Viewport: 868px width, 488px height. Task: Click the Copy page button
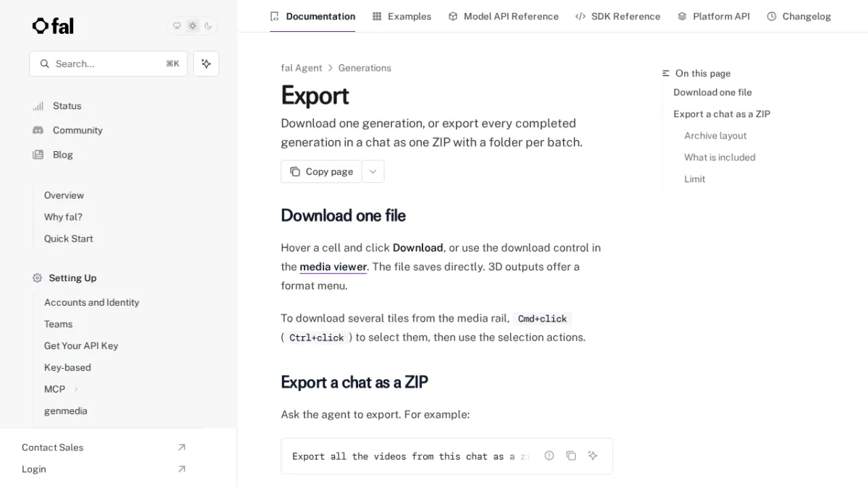click(321, 171)
